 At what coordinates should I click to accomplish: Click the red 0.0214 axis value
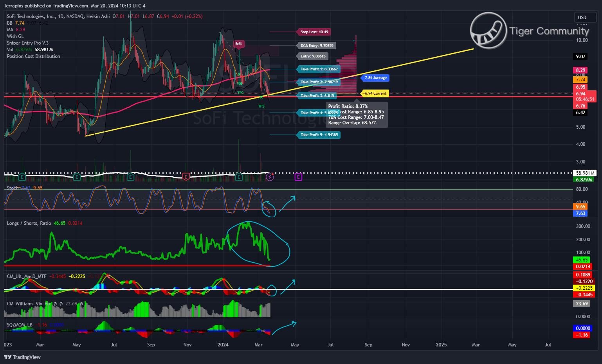[583, 267]
